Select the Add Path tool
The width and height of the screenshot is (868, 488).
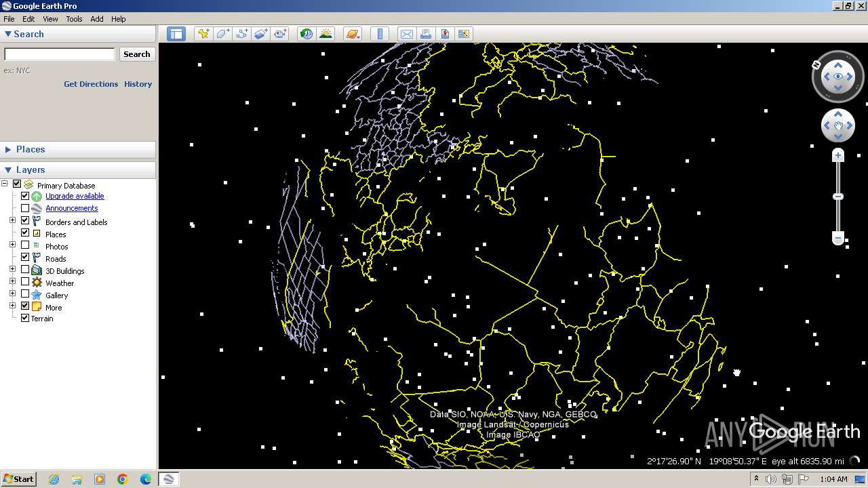(241, 34)
